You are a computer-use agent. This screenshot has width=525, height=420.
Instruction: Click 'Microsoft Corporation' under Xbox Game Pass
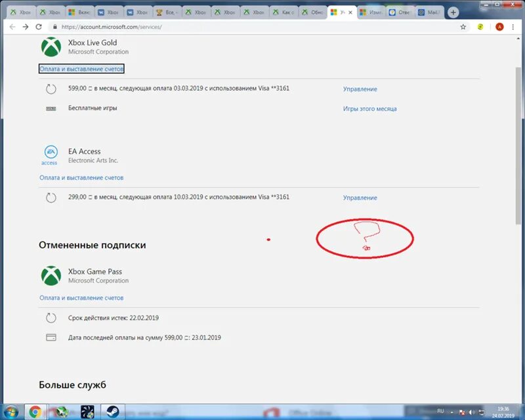point(98,281)
